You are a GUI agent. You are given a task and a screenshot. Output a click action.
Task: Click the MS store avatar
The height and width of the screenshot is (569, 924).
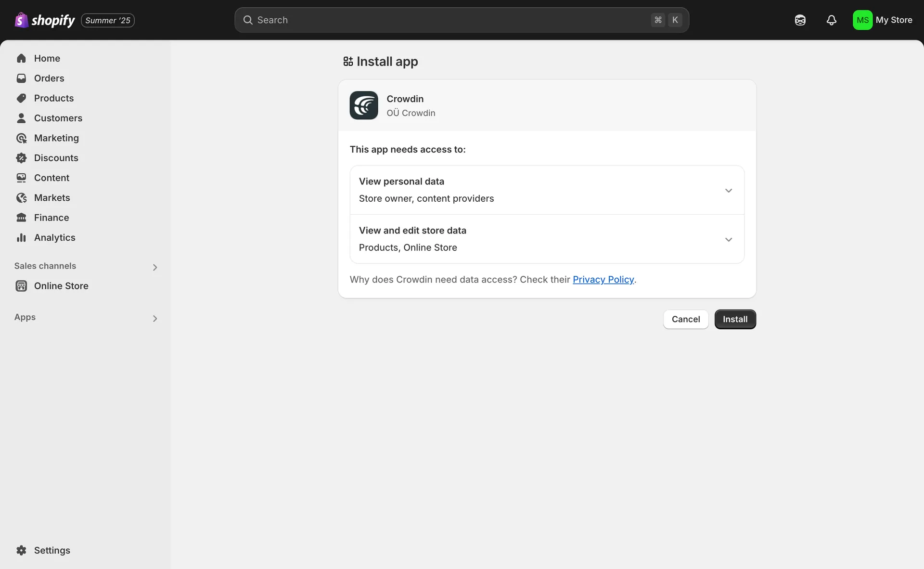pos(862,20)
